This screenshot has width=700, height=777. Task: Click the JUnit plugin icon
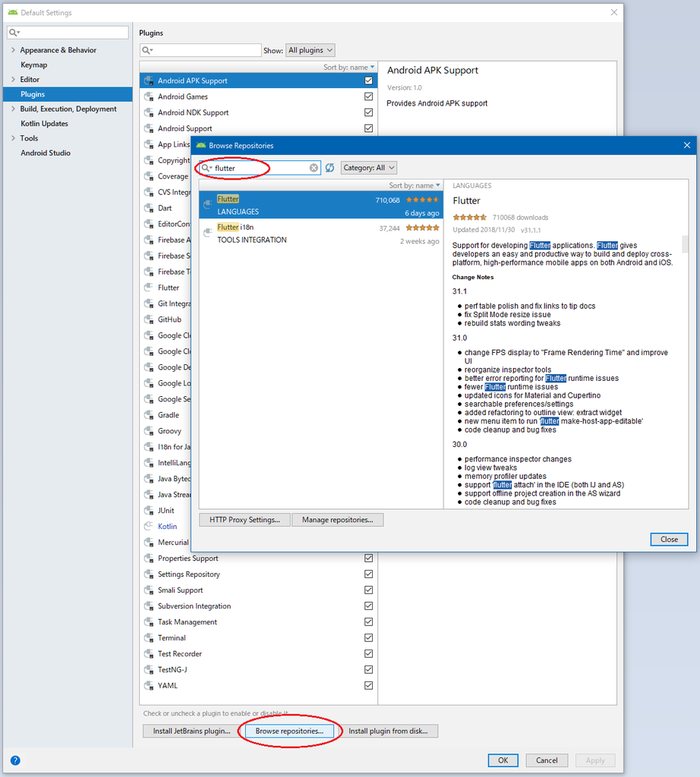(149, 511)
